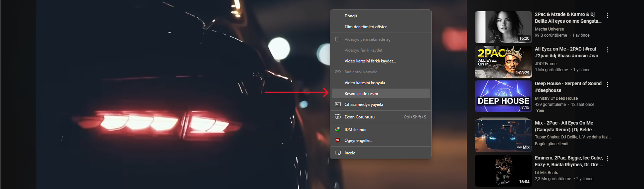Choose Video karesini kopyala
Viewport: 644px width, 189px height.
tap(381, 83)
